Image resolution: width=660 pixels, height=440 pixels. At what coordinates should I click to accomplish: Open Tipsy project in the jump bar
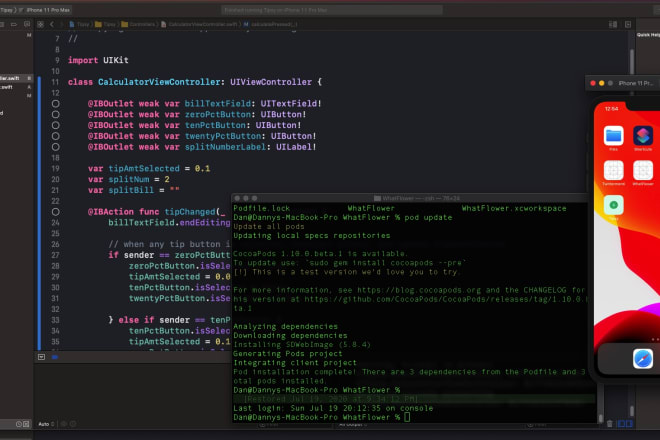[80, 24]
